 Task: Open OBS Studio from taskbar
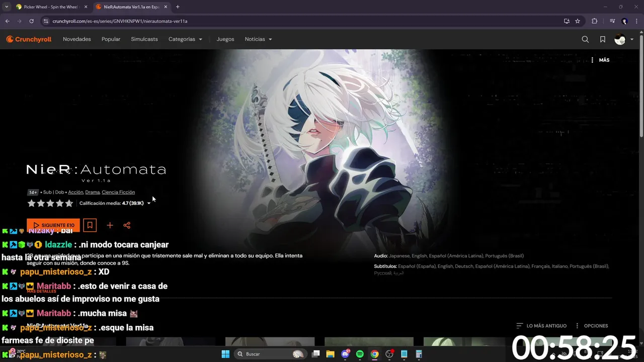tap(389, 354)
